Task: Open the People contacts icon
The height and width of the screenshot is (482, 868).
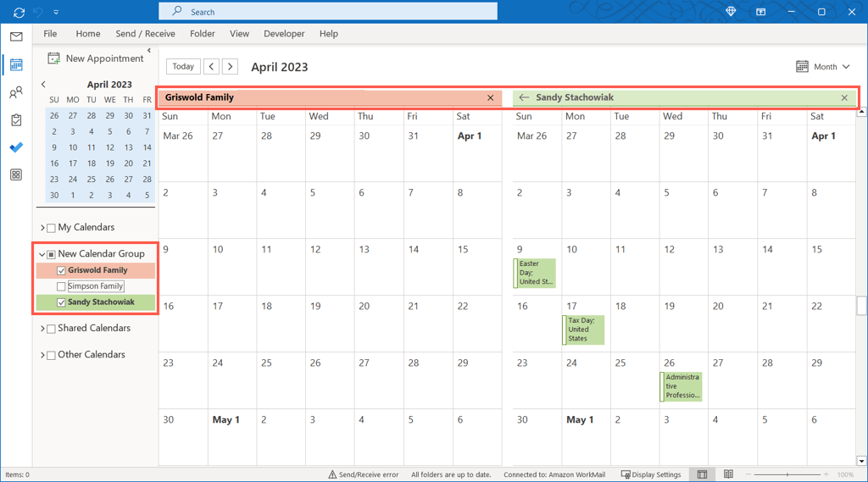Action: click(16, 91)
